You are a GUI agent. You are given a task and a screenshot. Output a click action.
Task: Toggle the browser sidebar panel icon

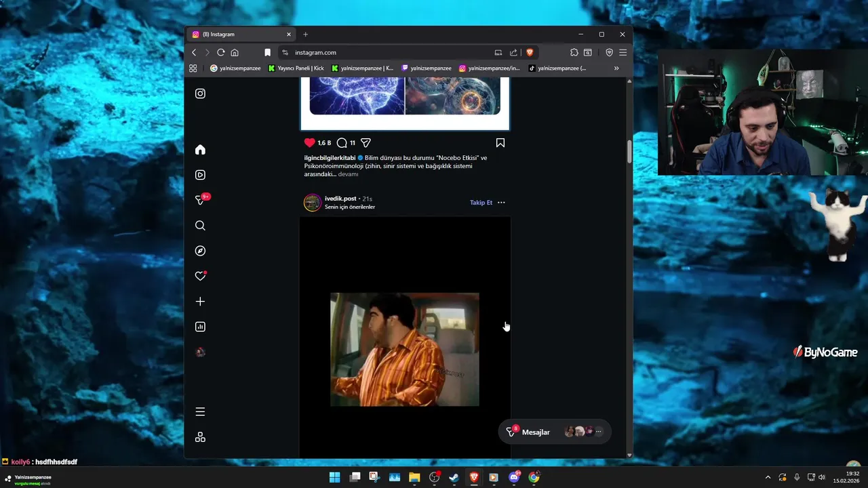click(588, 52)
